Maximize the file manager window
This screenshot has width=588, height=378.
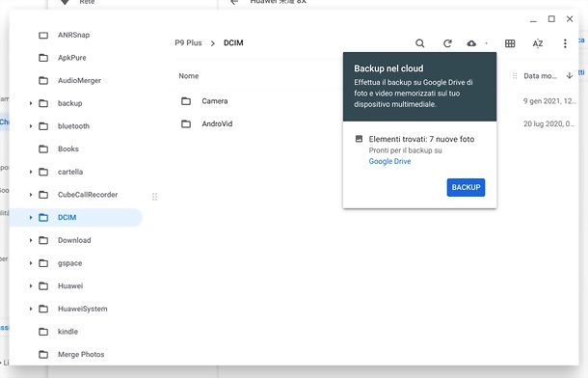point(551,18)
